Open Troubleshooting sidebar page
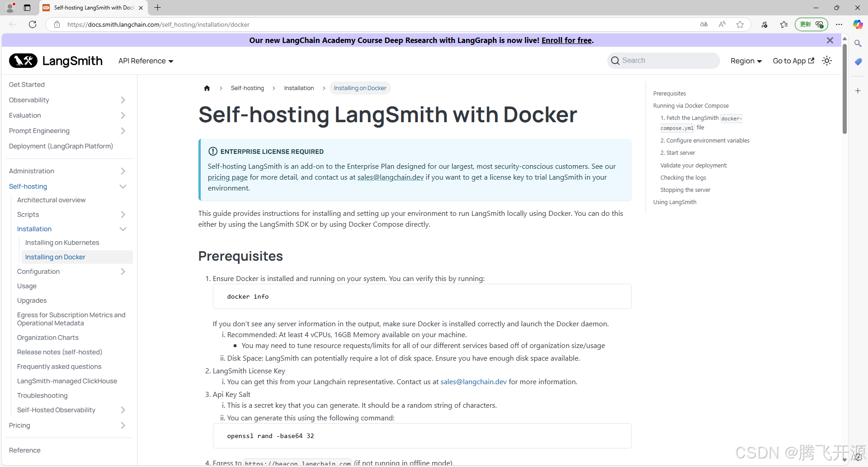This screenshot has width=868, height=467. (42, 396)
